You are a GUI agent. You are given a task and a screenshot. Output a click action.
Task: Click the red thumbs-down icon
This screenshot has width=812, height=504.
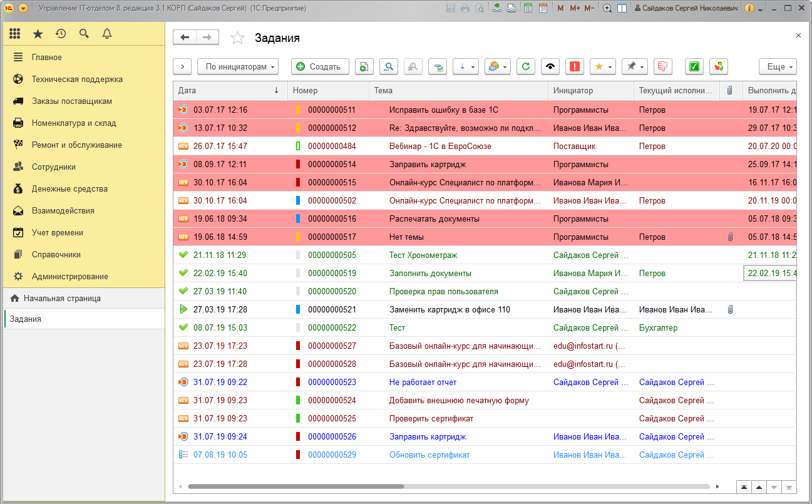tap(663, 66)
